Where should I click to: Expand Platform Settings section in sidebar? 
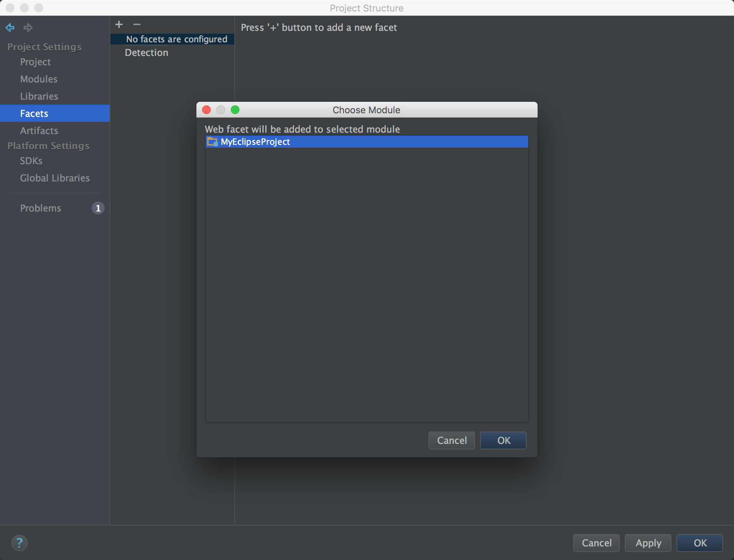[x=48, y=145]
